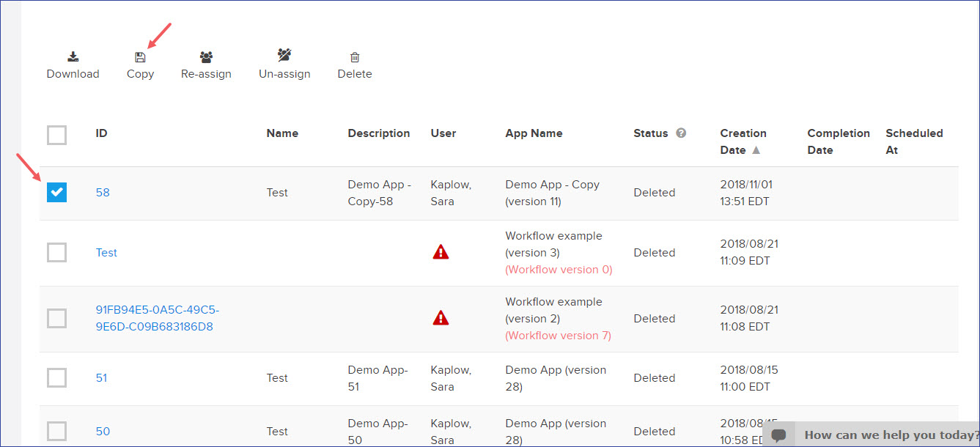Click the Status help question icon
This screenshot has width=980, height=447.
click(x=681, y=133)
